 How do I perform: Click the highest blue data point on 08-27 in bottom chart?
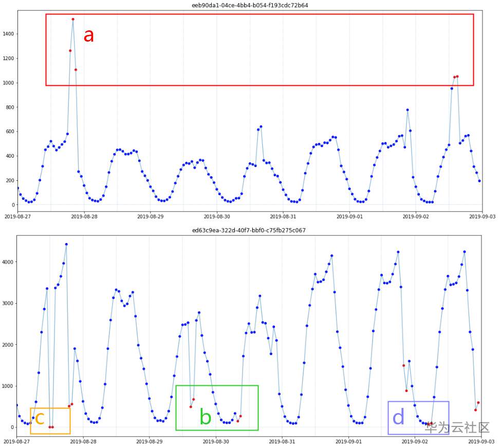tap(66, 244)
